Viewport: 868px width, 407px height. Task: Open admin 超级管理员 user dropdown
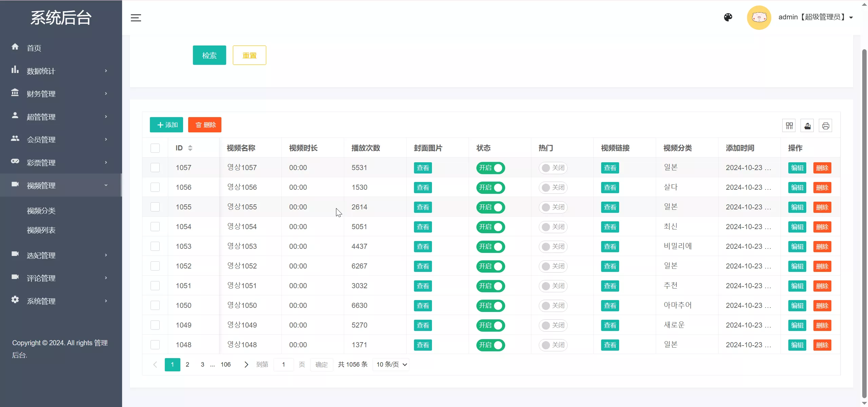pyautogui.click(x=815, y=17)
